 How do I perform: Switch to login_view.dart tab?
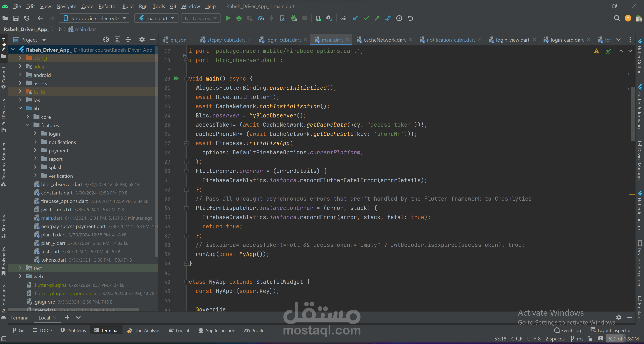click(512, 40)
